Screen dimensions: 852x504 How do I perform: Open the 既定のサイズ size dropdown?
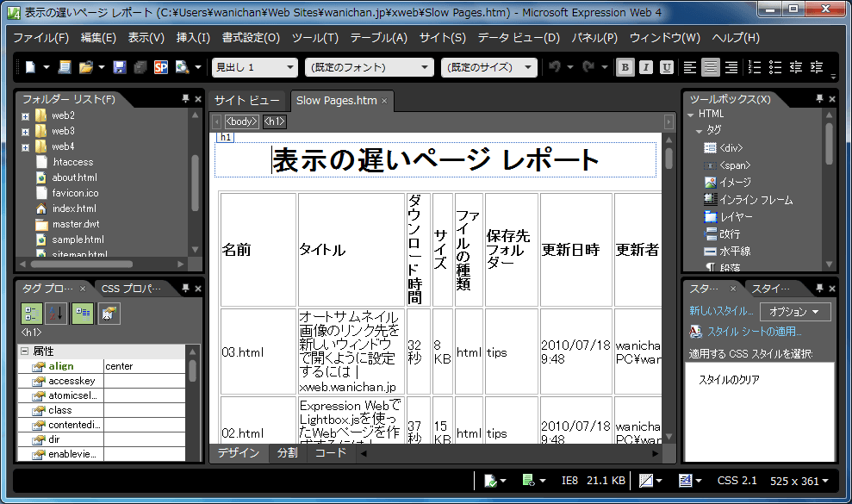(528, 67)
